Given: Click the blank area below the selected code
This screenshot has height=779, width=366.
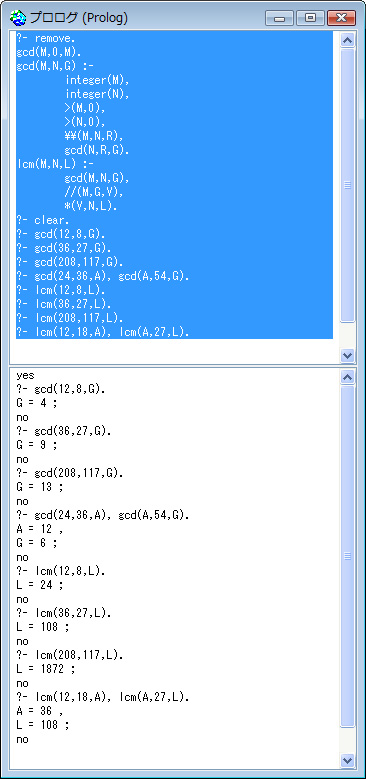Looking at the screenshot, I should [174, 350].
